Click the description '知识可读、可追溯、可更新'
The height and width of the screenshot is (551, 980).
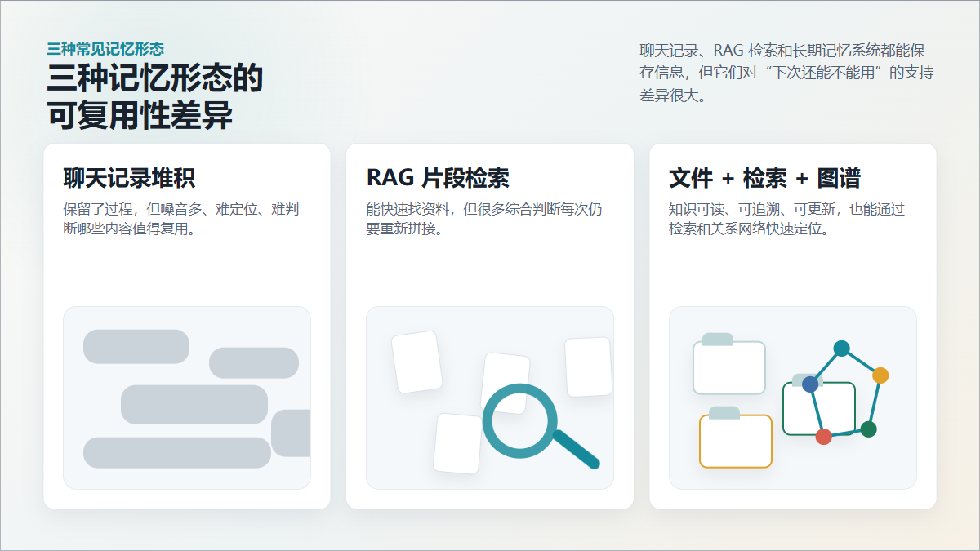(x=786, y=219)
